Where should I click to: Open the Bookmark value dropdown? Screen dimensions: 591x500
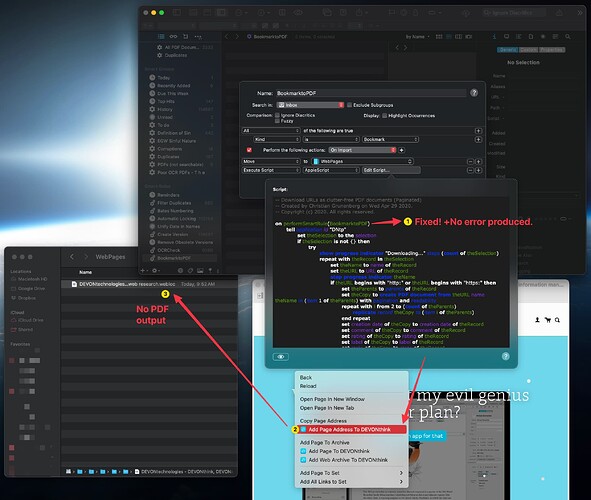coord(390,139)
